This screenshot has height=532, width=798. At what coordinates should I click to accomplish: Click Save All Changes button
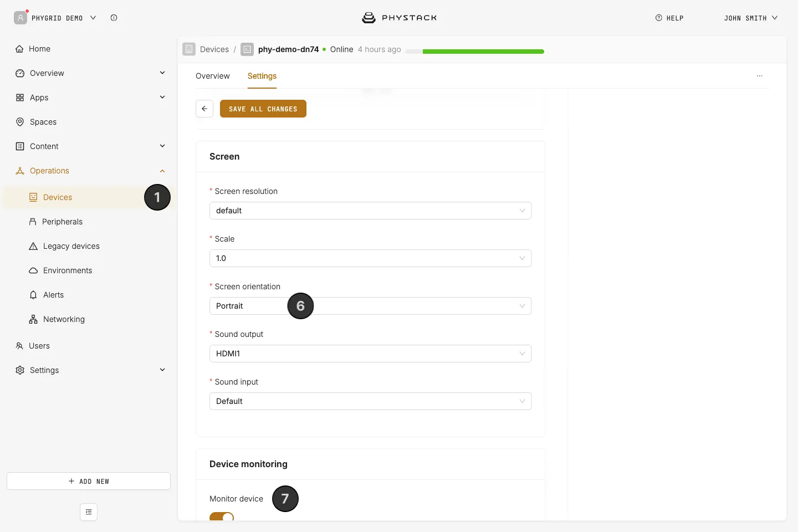(x=263, y=109)
